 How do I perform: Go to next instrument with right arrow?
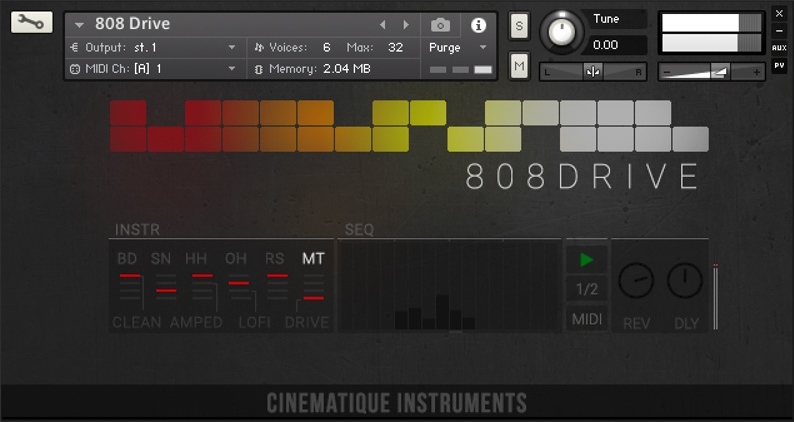[406, 25]
